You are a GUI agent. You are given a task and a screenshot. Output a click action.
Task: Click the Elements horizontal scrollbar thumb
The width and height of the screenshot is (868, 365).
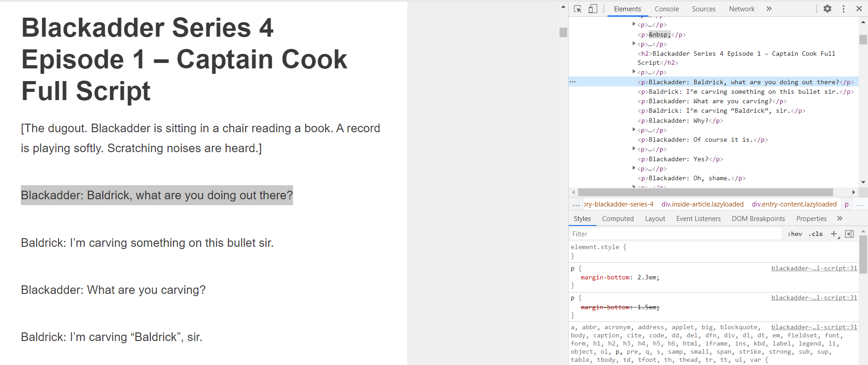(705, 192)
